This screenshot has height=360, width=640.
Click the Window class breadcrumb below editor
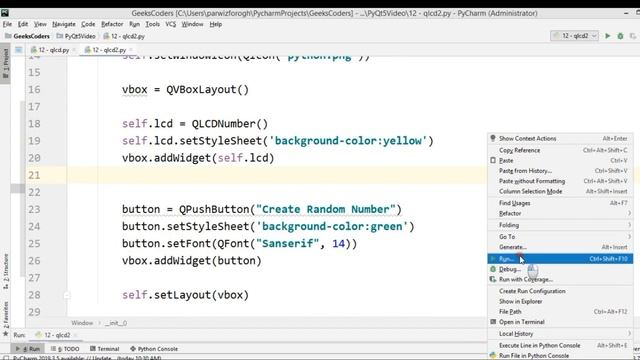82,323
